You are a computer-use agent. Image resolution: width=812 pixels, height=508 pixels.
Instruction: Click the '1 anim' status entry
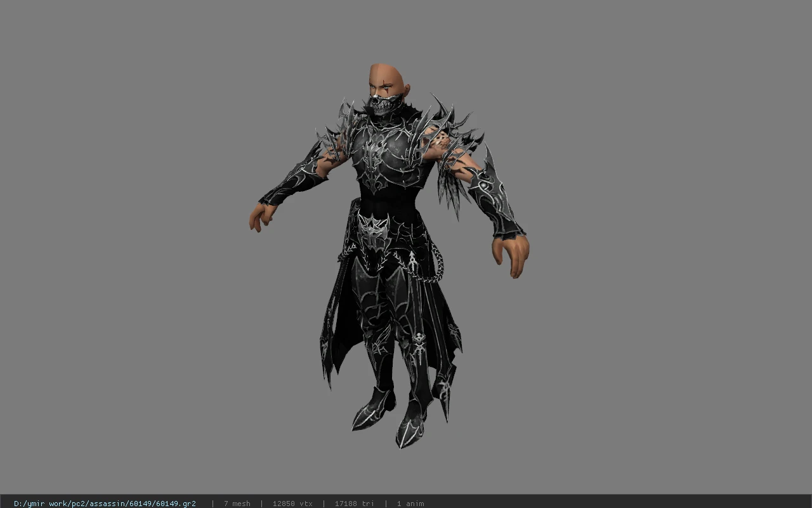[410, 504]
